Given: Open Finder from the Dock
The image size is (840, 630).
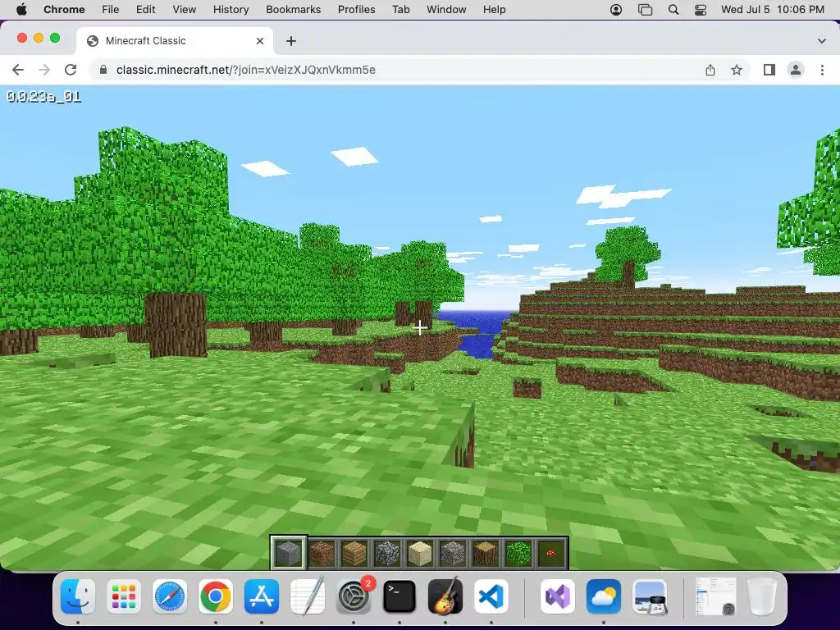Looking at the screenshot, I should click(x=78, y=596).
